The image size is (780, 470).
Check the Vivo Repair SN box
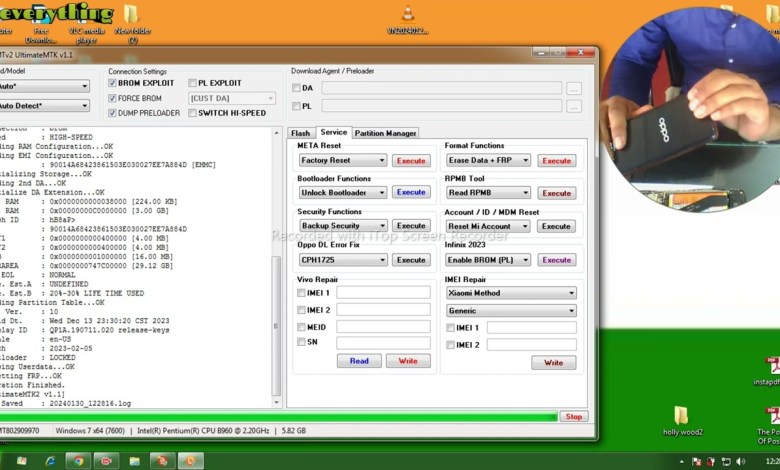(301, 342)
